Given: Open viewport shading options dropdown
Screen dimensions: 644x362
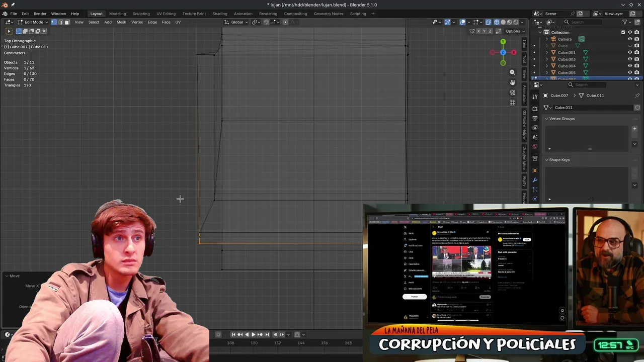Looking at the screenshot, I should click(x=522, y=22).
